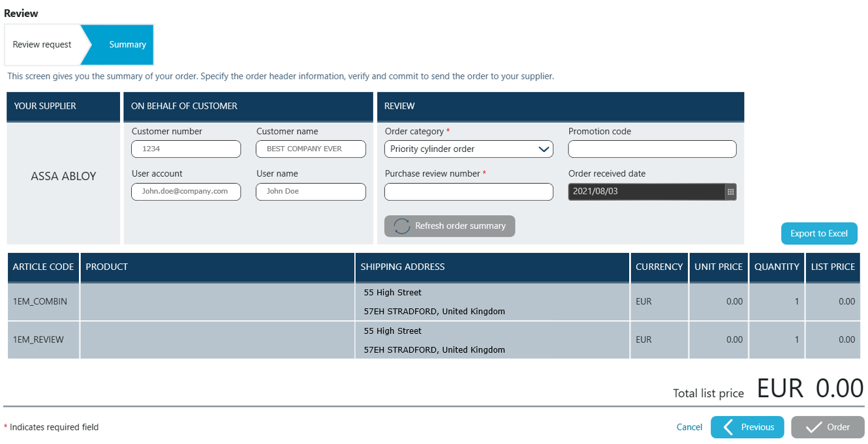Click the PRODUCT column header
This screenshot has height=444, width=868.
pos(217,267)
